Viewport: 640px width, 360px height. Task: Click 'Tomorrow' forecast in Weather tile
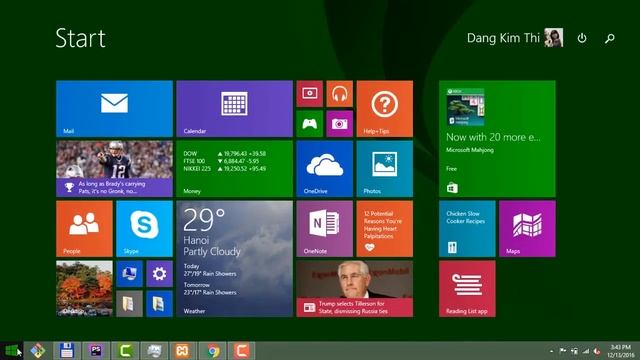point(210,289)
